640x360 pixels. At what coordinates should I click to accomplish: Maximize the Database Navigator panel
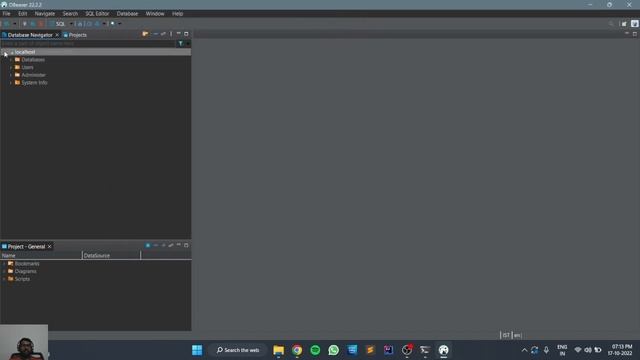[186, 34]
